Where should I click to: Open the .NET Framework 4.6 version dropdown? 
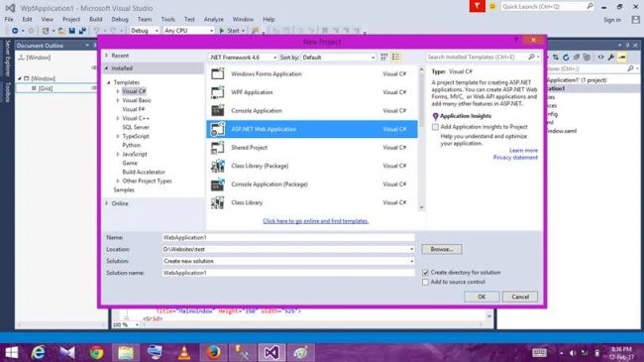243,58
